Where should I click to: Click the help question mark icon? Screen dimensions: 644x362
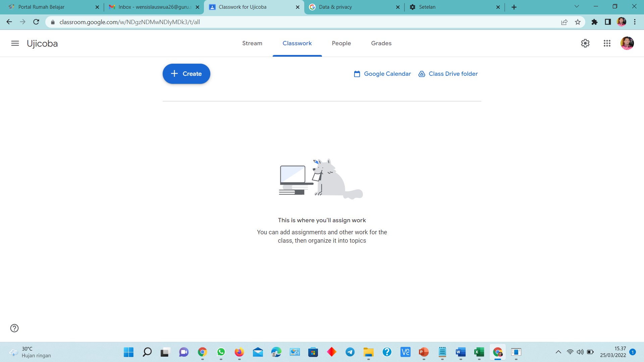pyautogui.click(x=14, y=328)
